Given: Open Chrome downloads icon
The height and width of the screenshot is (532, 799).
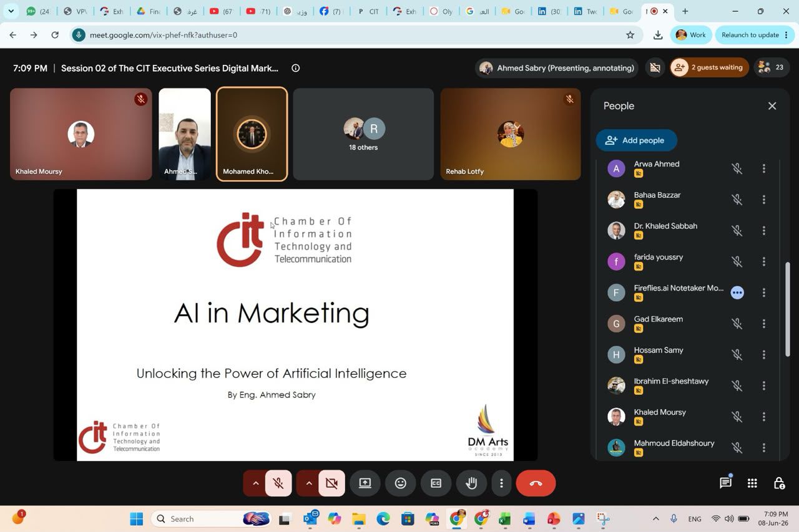Looking at the screenshot, I should pos(658,35).
